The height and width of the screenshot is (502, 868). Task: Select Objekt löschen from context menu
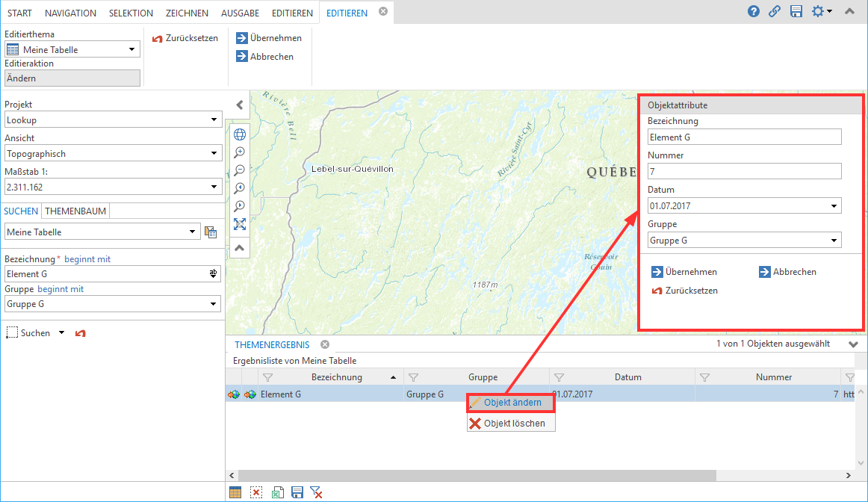[x=512, y=424]
